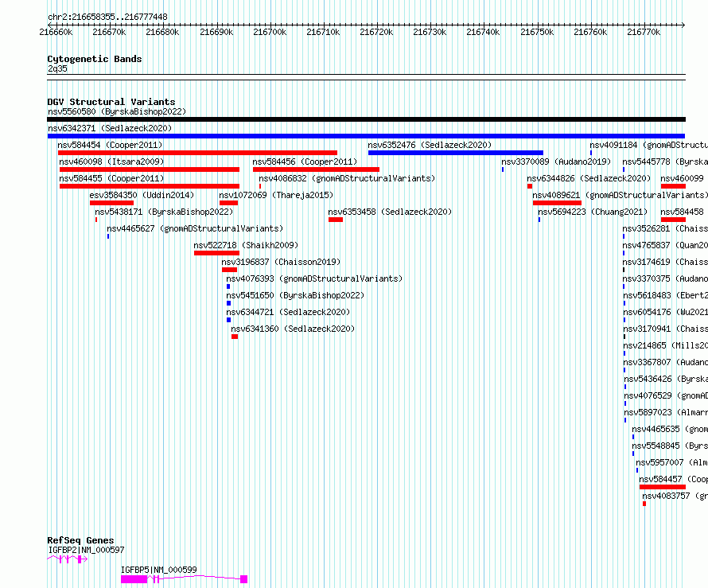The width and height of the screenshot is (708, 588).
Task: Click the red nsv584457 variant bar
Action: point(663,487)
